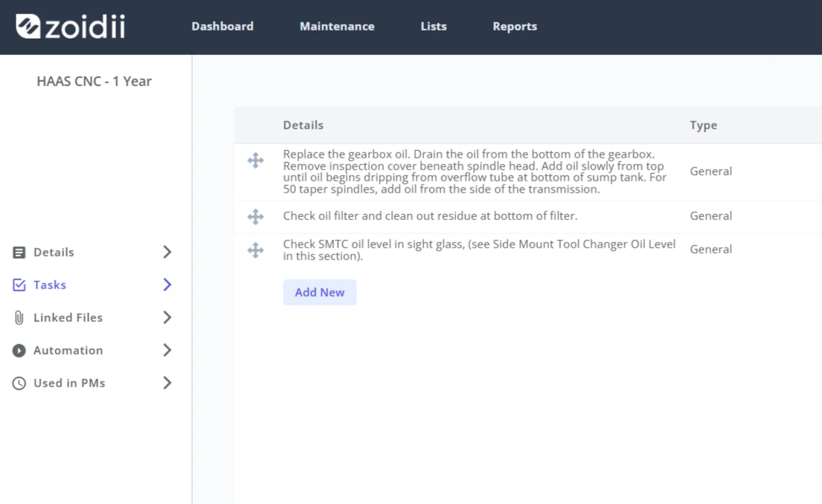Click the Details list icon in sidebar
The width and height of the screenshot is (822, 504).
pyautogui.click(x=19, y=253)
